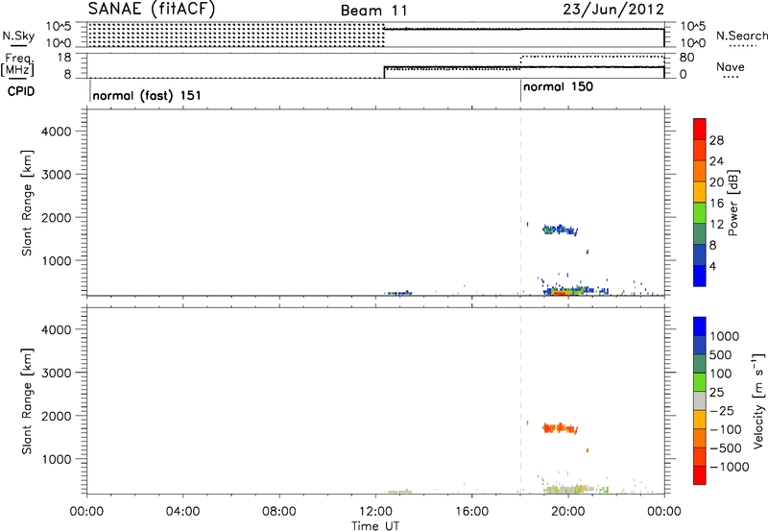Click the velocity panel 'Slant Range [km]' label
The height and width of the screenshot is (532, 768).
(x=27, y=400)
